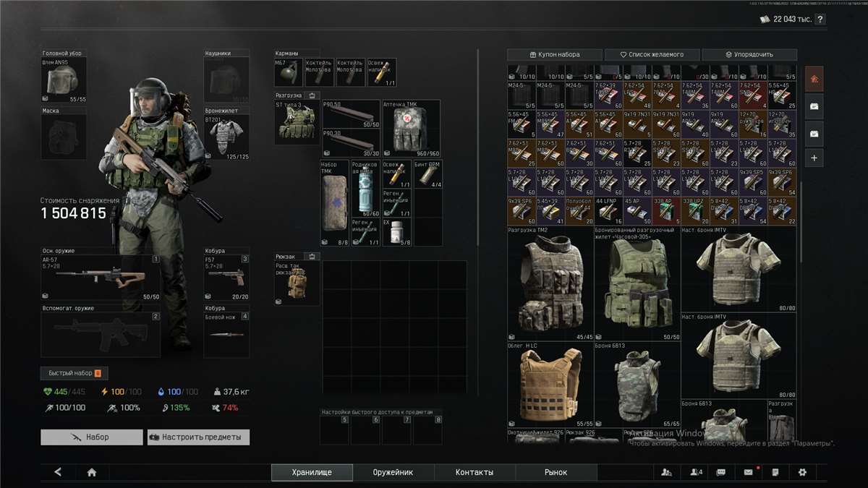Select the Родниковая вода bottle
Image resolution: width=868 pixels, height=488 pixels.
(365, 189)
